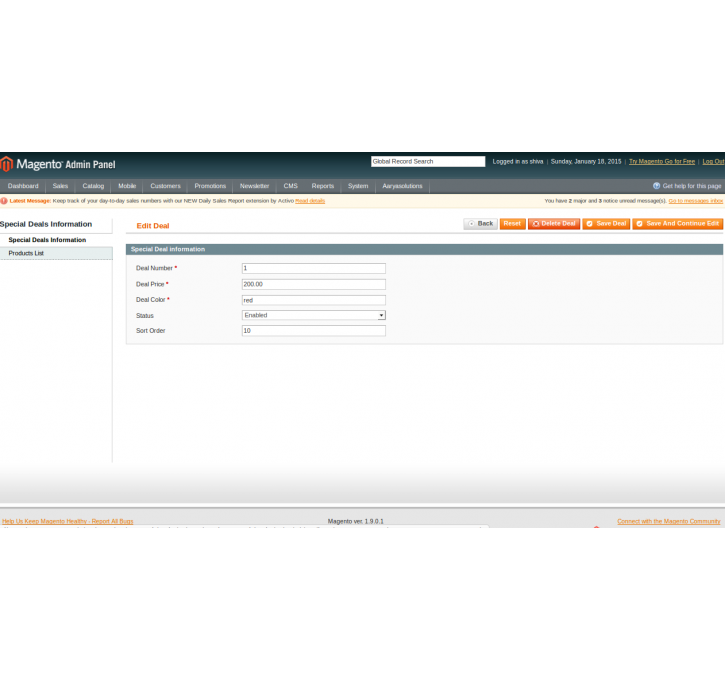Click Save And Continue Edit button

click(x=677, y=224)
